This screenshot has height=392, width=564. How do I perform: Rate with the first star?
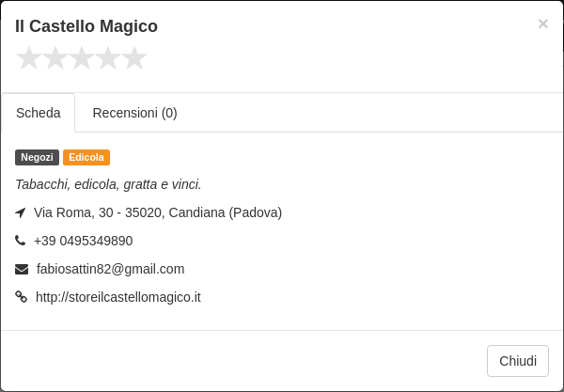click(x=29, y=58)
